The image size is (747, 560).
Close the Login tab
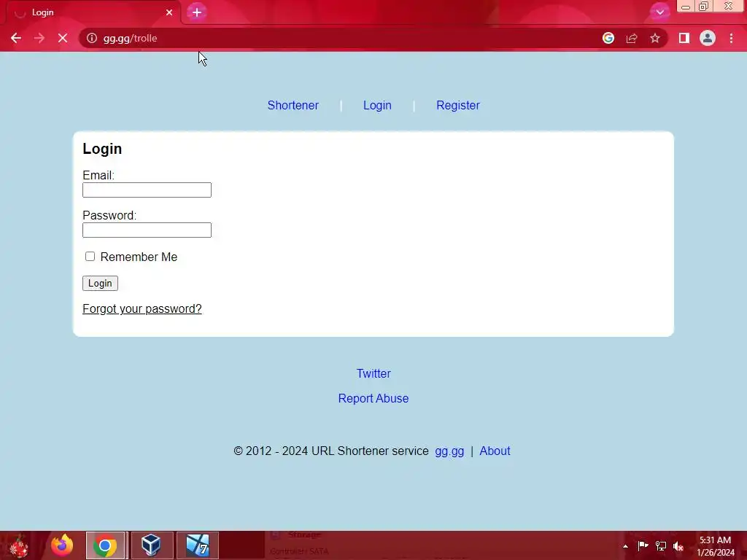point(169,12)
